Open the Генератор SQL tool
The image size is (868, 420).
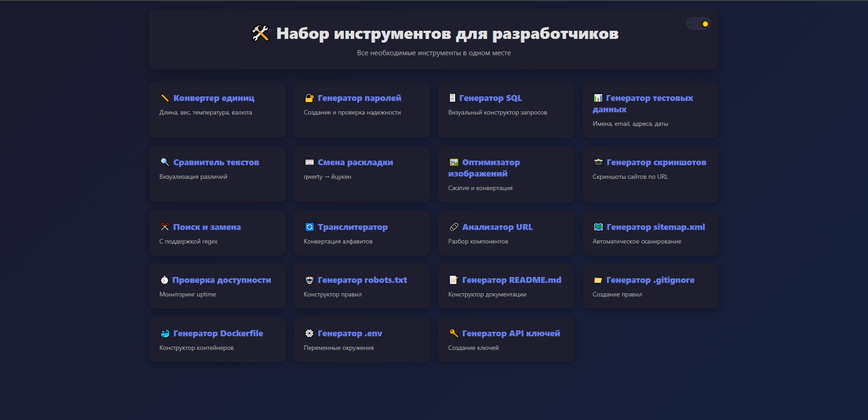point(505,110)
